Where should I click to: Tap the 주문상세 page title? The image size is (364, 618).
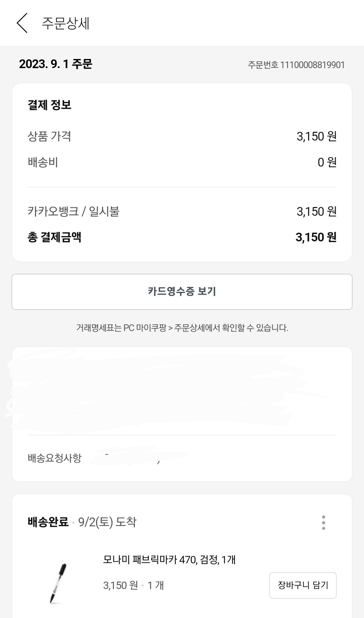pos(65,23)
